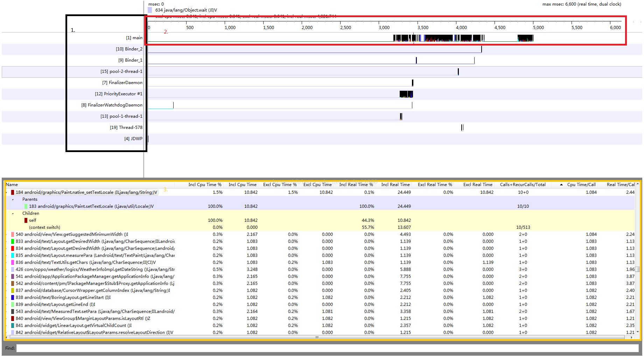Select the [19] Thread-578 thread label
This screenshot has height=356, width=644.
126,128
